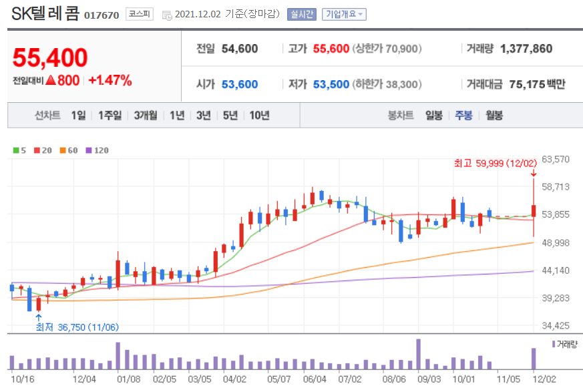Click the SK텔레콤 stock name title
This screenshot has height=392, width=583.
pyautogui.click(x=45, y=14)
